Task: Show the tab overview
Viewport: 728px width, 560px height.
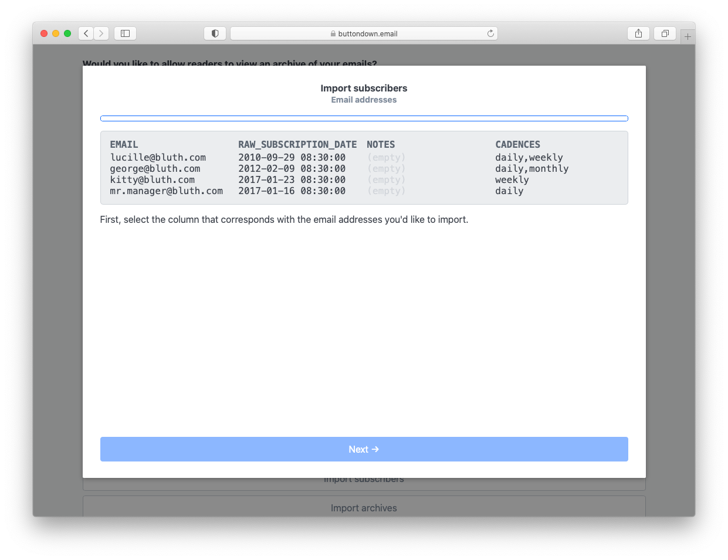Action: pyautogui.click(x=665, y=33)
